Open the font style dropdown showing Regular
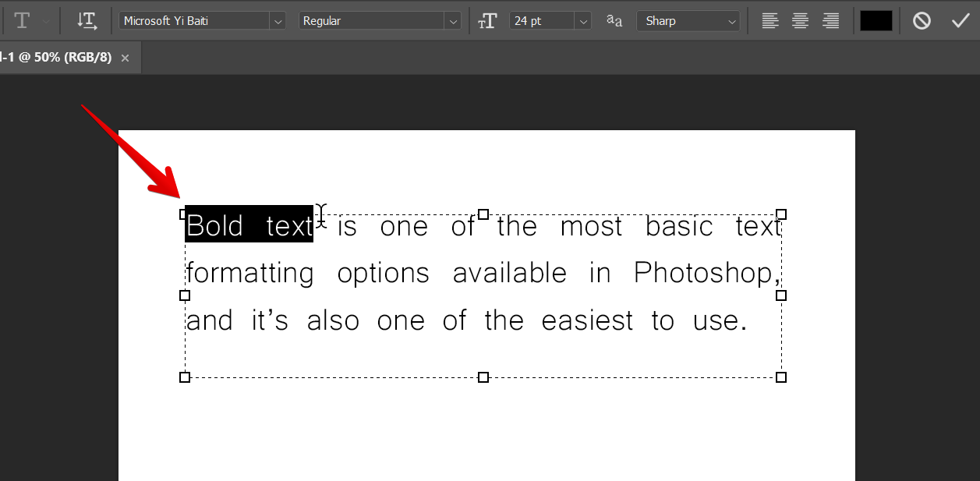This screenshot has width=980, height=481. (453, 20)
